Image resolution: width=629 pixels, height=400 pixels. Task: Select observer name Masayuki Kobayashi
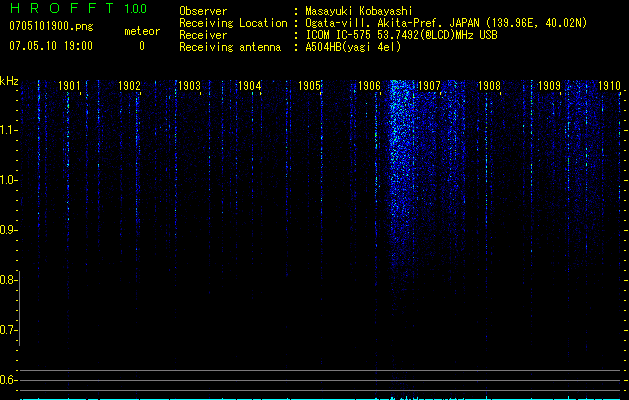point(359,11)
